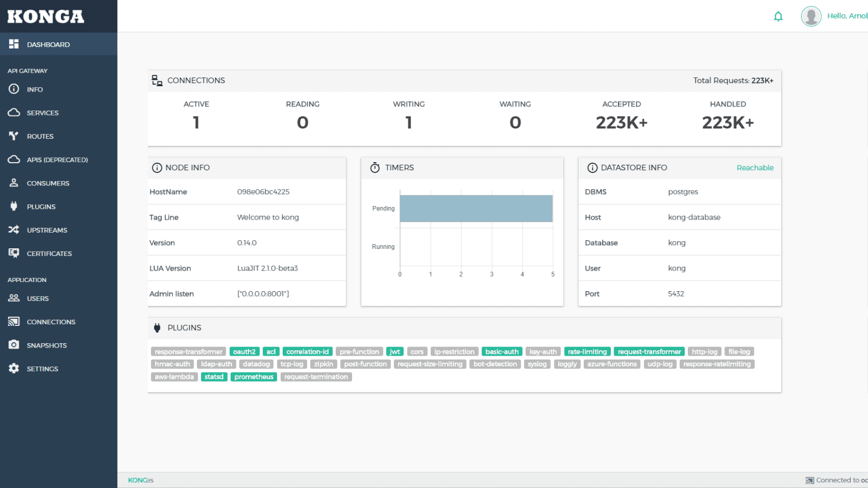
Task: Click the Datastore Info circle icon
Action: point(592,168)
